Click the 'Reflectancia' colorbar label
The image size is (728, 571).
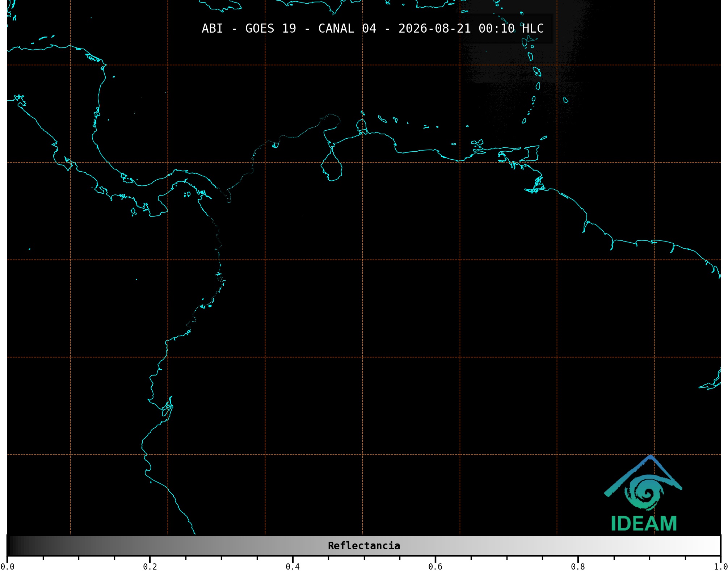[364, 546]
